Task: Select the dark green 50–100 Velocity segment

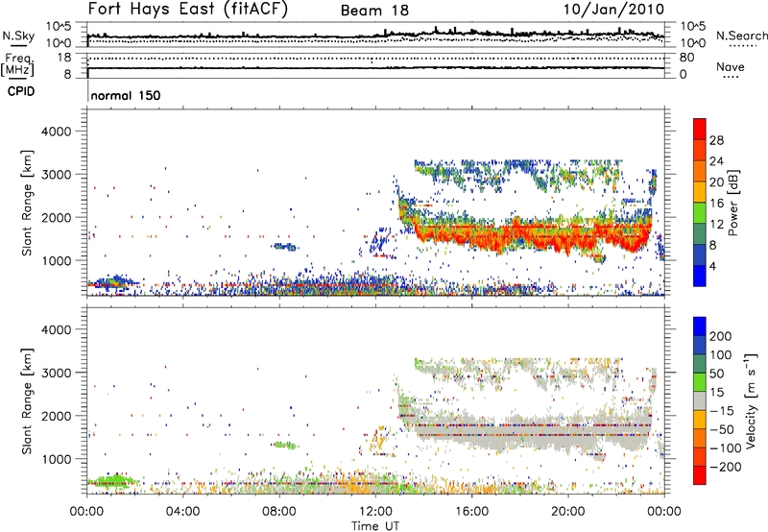Action: pos(700,364)
